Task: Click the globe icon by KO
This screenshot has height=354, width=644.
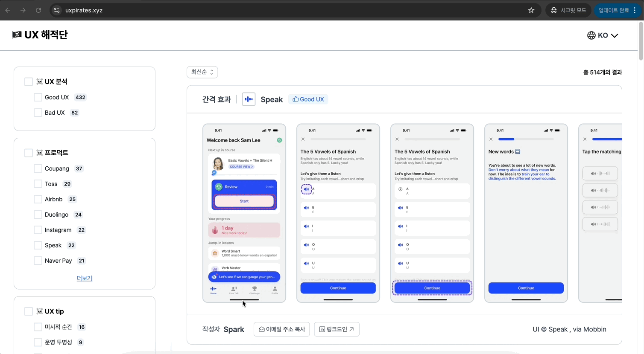Action: tap(591, 35)
